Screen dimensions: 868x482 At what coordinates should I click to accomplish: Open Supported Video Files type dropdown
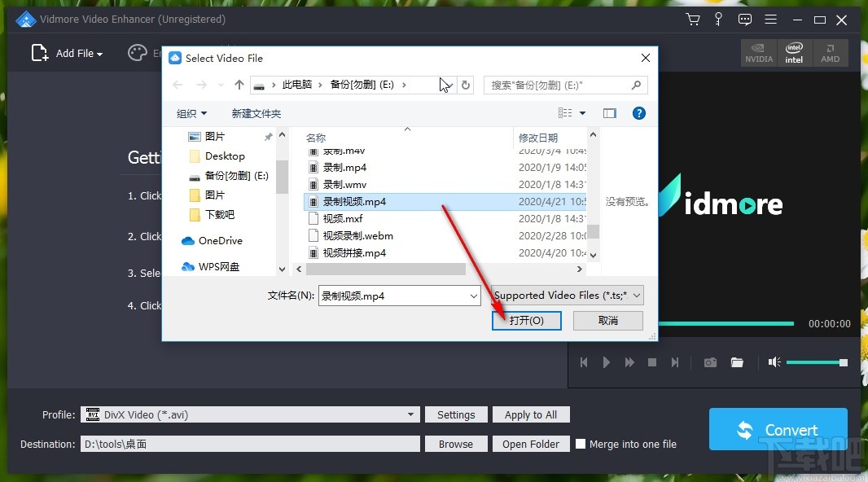point(567,296)
